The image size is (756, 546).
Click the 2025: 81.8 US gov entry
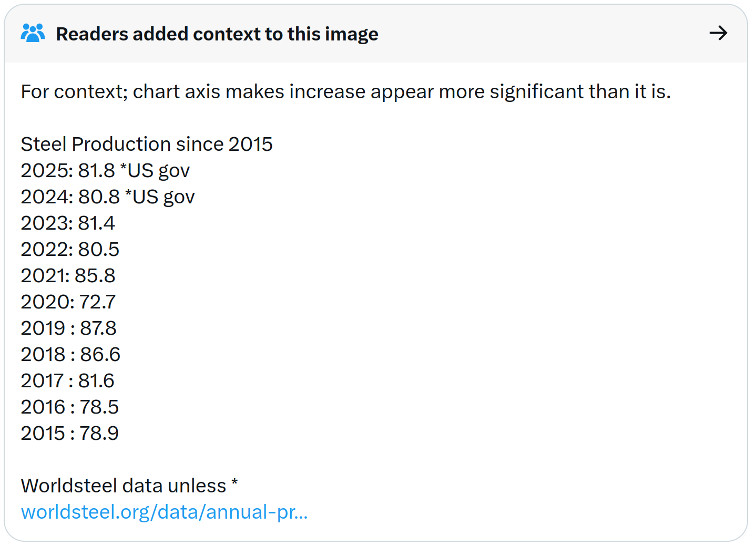(x=105, y=171)
